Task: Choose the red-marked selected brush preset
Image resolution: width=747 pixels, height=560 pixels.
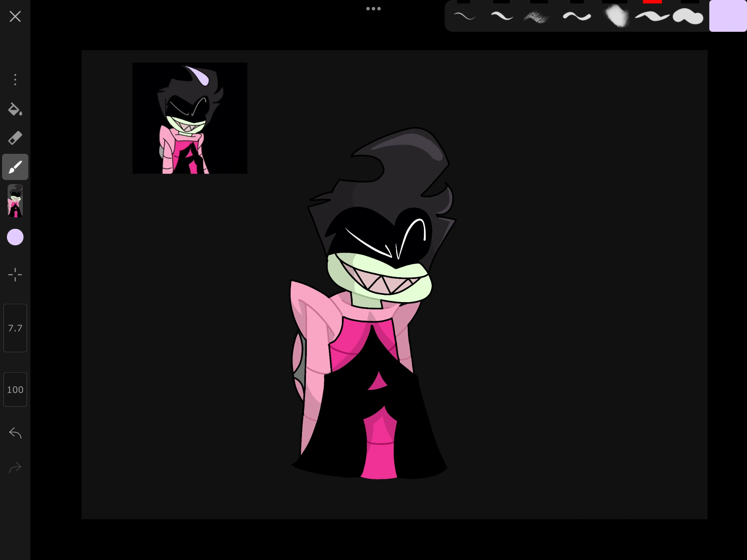Action: coord(652,16)
